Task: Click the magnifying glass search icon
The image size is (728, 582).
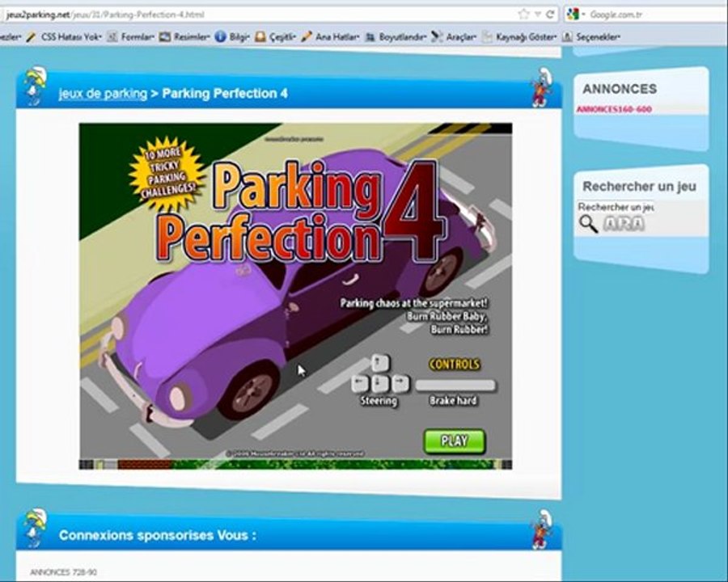Action: point(588,224)
